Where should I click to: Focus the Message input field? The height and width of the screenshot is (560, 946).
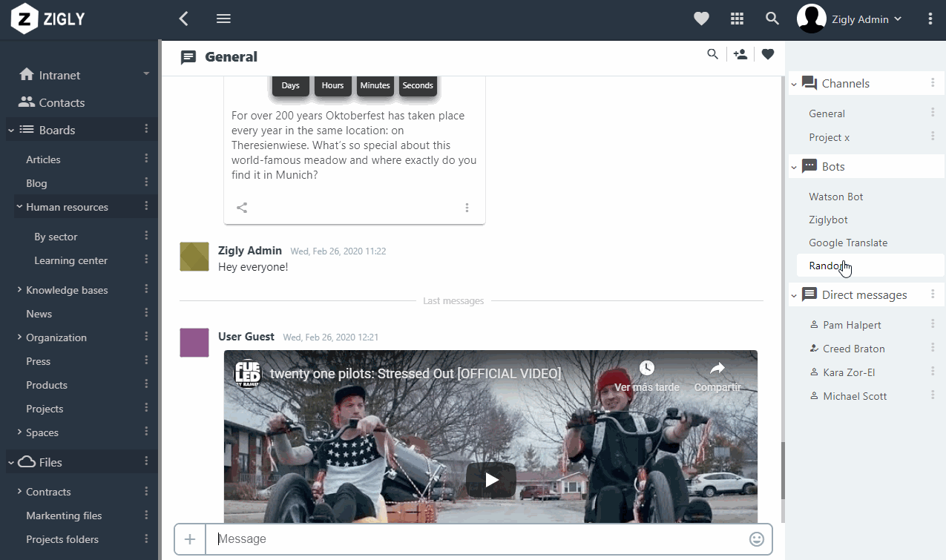[x=477, y=539]
